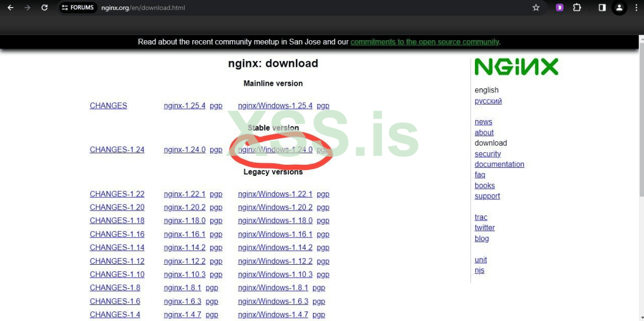Image resolution: width=644 pixels, height=321 pixels.
Task: Download nginx-1.10.3 source
Action: (x=185, y=274)
